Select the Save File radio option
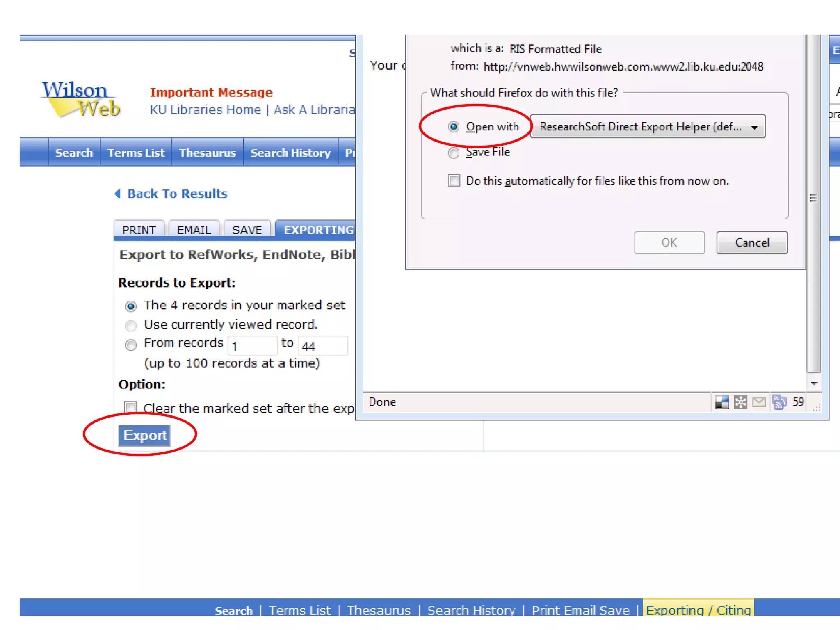This screenshot has width=840, height=630. tap(454, 153)
